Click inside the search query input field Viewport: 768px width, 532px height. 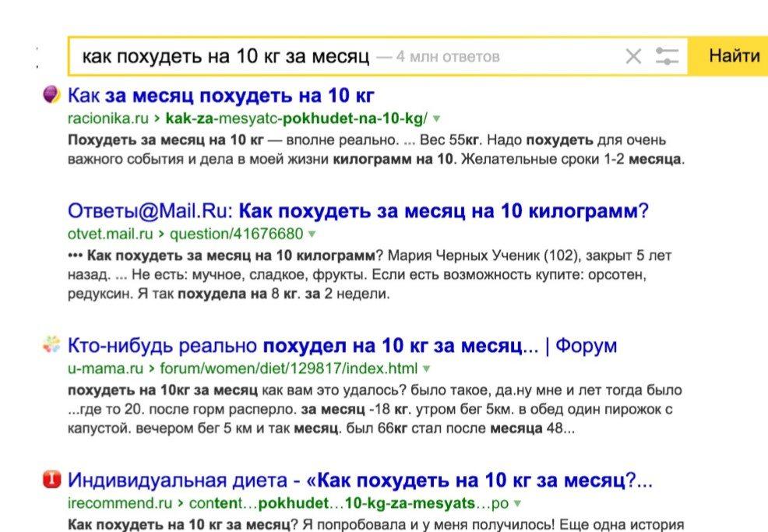coord(226,56)
